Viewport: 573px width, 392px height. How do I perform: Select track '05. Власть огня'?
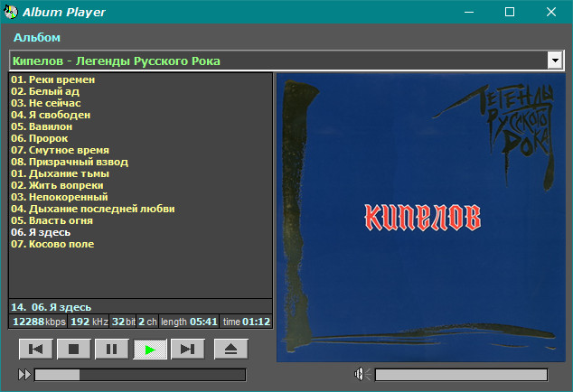(x=52, y=220)
